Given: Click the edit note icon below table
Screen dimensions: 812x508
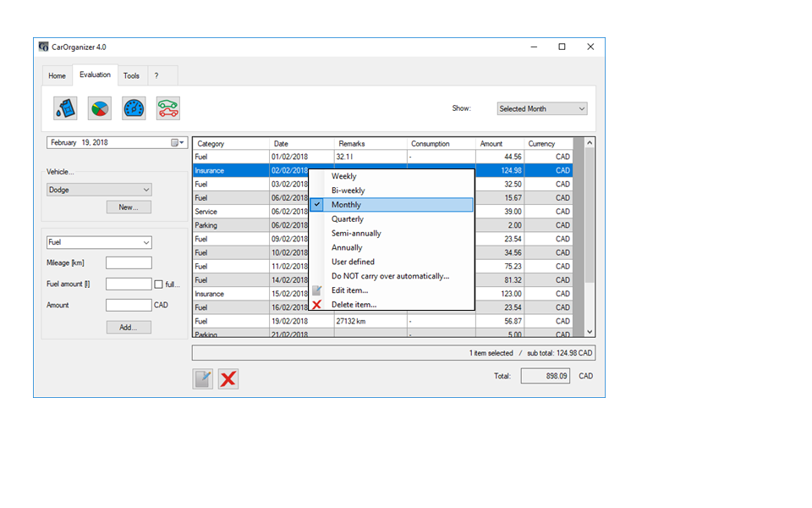Looking at the screenshot, I should click(203, 378).
